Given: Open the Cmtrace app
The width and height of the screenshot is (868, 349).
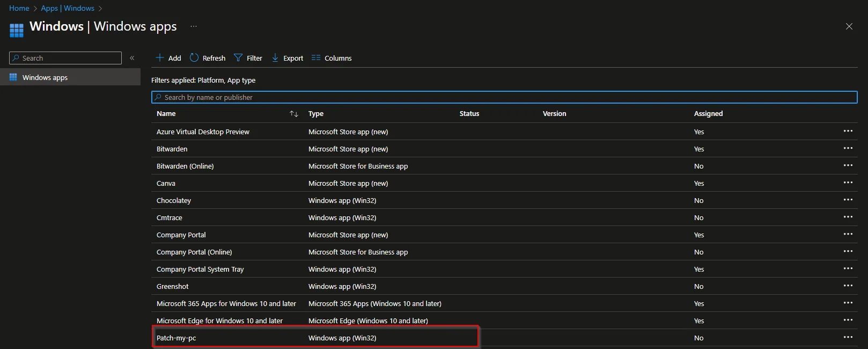Looking at the screenshot, I should [x=170, y=217].
